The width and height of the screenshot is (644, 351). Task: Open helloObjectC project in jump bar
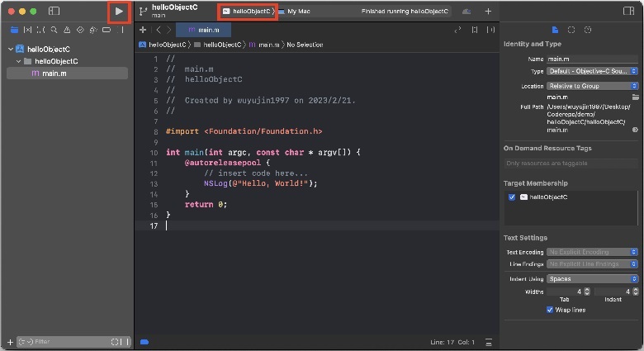163,45
